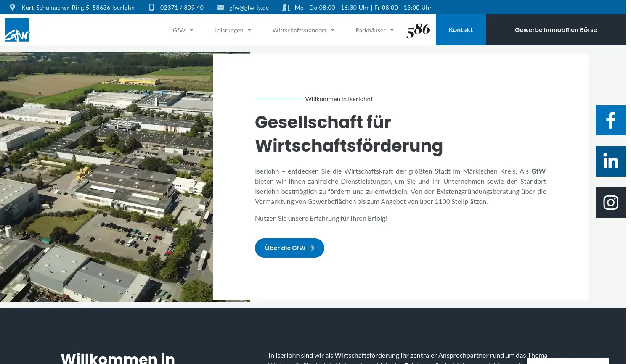Click the email address gfw@gfw-is.de
Screen dimensions: 631x364
pyautogui.click(x=249, y=7)
